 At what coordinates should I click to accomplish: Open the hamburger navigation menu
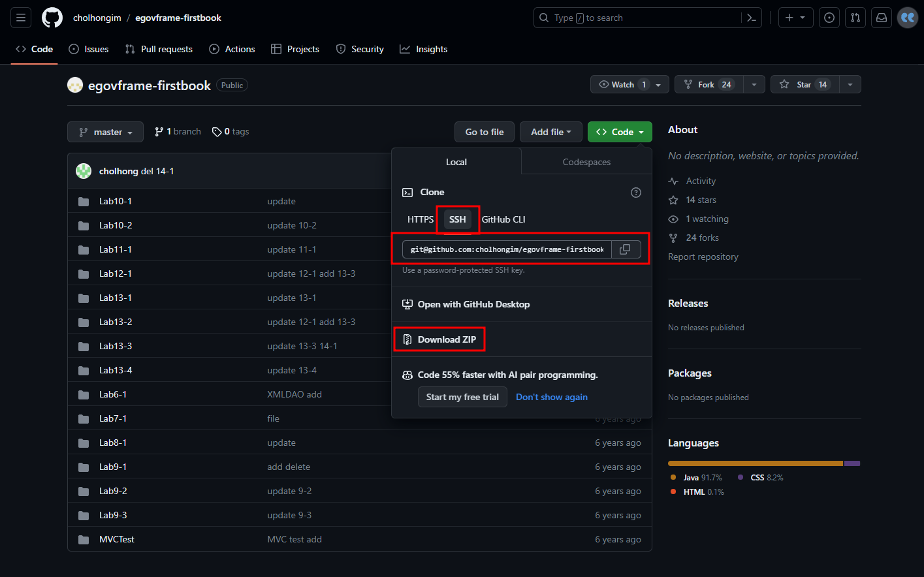point(21,18)
